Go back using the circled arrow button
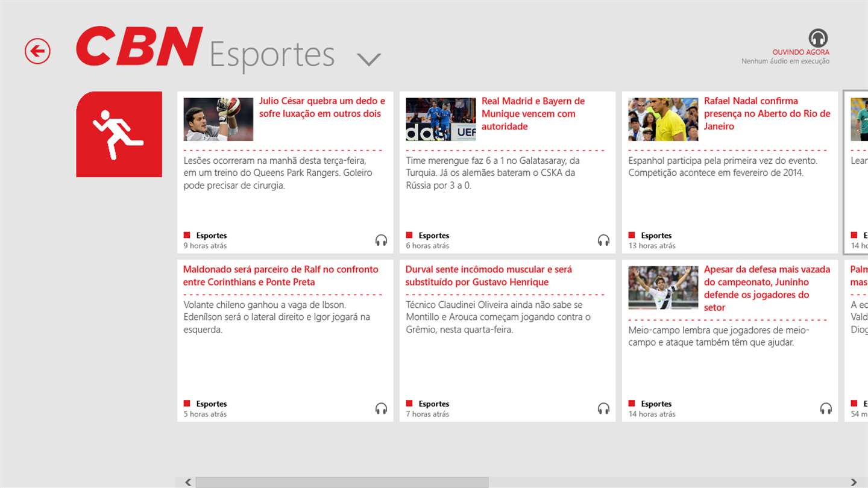The width and height of the screenshot is (868, 488). [37, 51]
